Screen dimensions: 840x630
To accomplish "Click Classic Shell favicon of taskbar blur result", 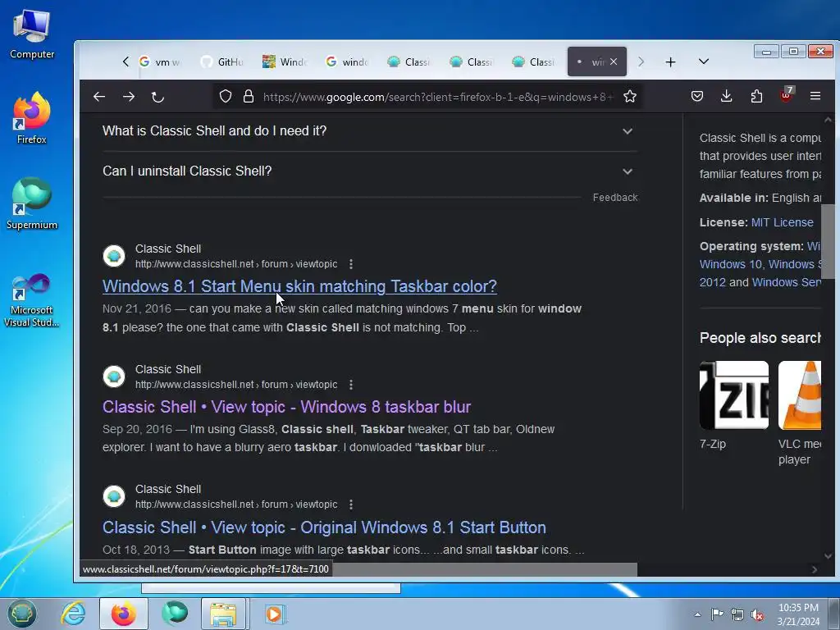I will 114,377.
